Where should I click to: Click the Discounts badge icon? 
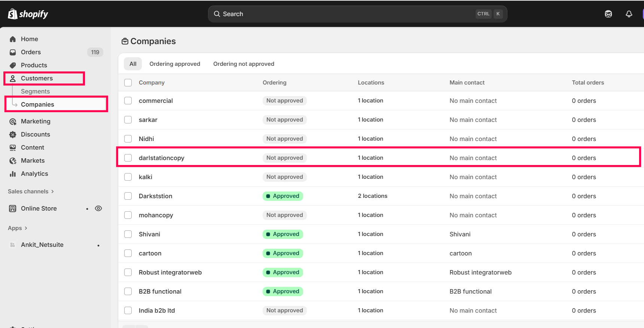pyautogui.click(x=13, y=134)
